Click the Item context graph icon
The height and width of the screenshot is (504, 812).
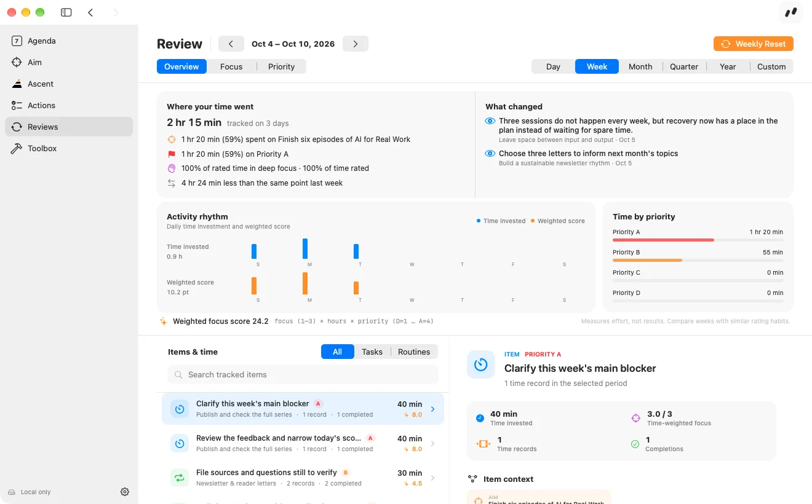[472, 479]
